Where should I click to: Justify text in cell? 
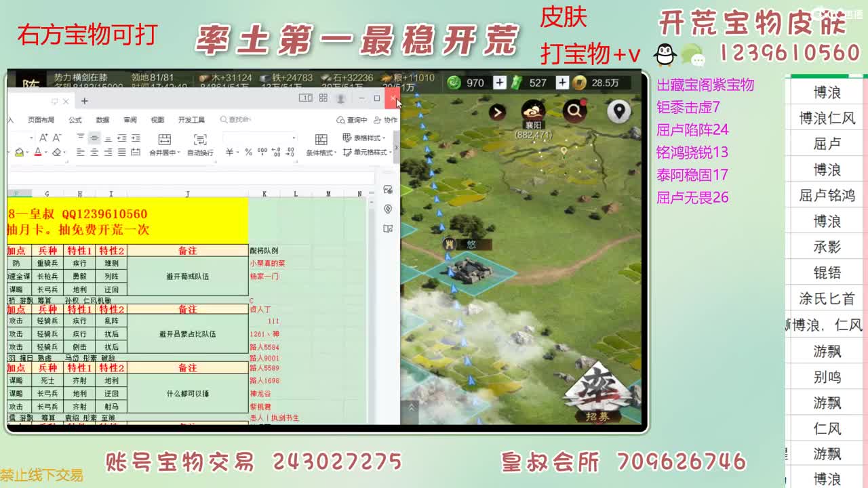coord(121,152)
